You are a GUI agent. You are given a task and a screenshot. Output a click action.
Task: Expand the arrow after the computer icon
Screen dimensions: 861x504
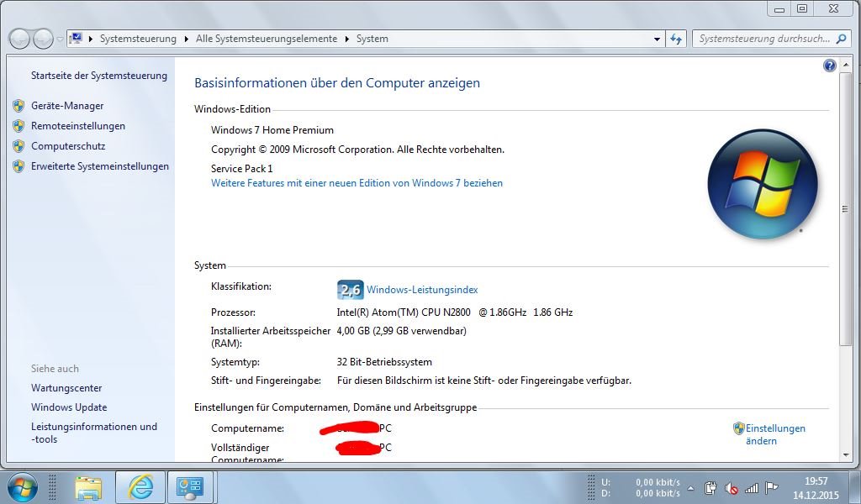91,39
